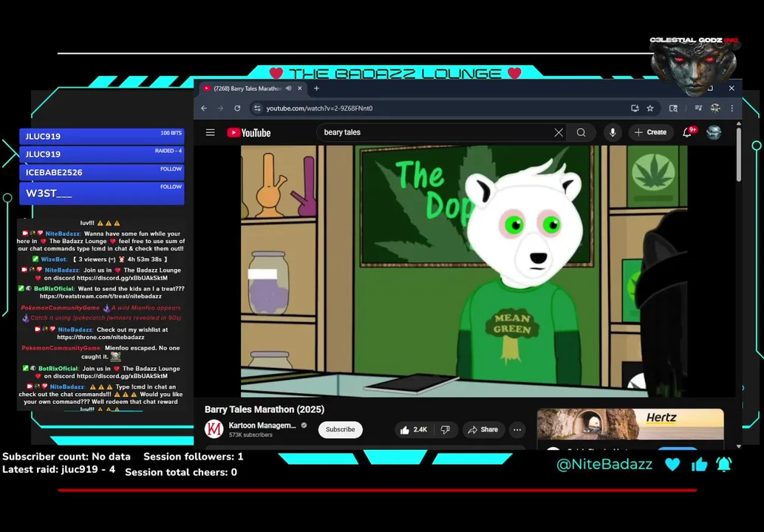The height and width of the screenshot is (532, 764).
Task: Click the video title 'Barry Tales Marathon (2025)'
Action: [x=264, y=409]
